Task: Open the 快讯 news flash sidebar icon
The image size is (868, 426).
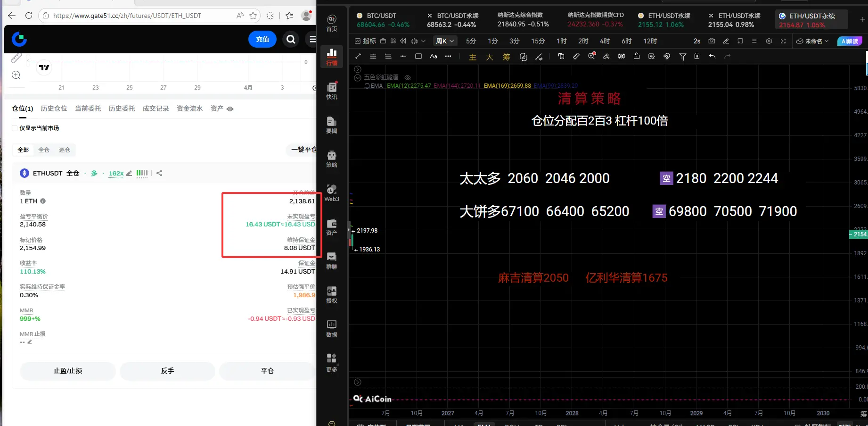Action: pos(332,91)
